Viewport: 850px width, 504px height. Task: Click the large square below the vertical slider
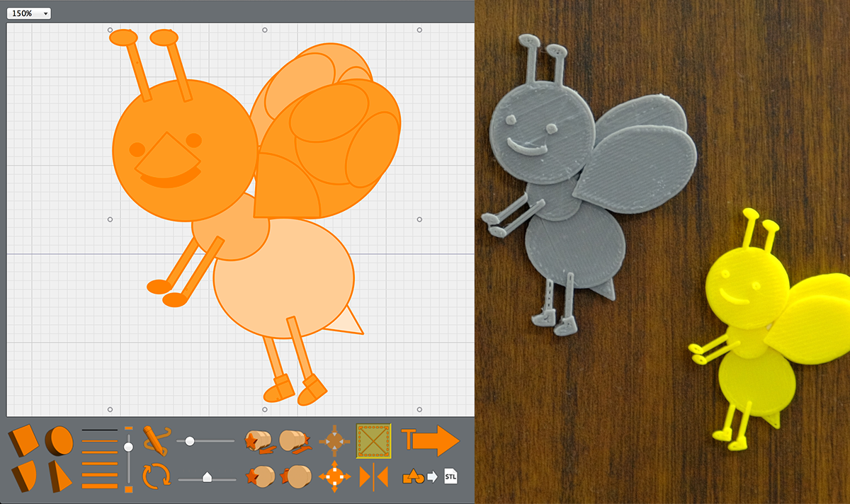[x=128, y=488]
